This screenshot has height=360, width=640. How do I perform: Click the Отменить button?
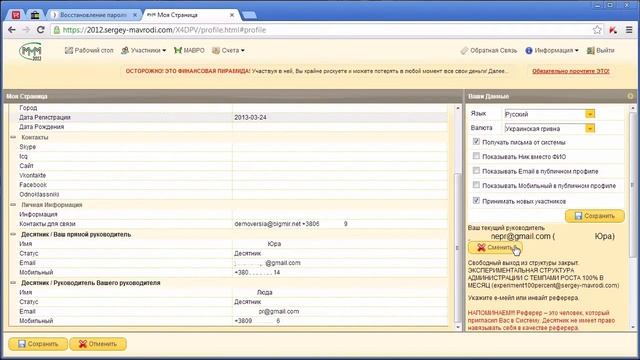(x=98, y=344)
